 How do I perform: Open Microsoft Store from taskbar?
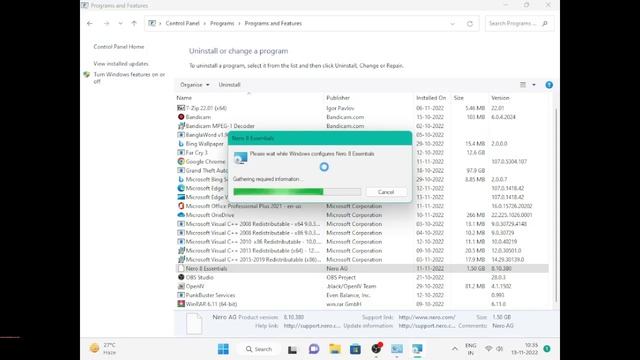click(x=355, y=349)
